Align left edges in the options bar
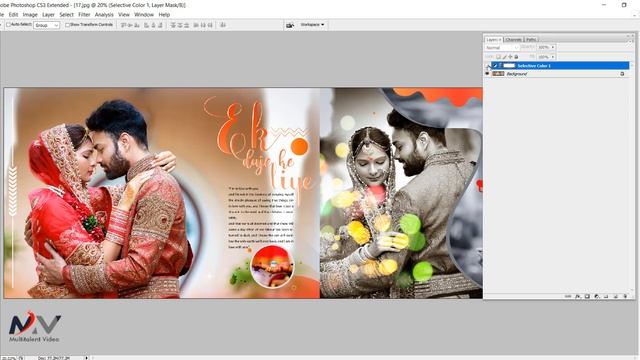 pos(147,25)
